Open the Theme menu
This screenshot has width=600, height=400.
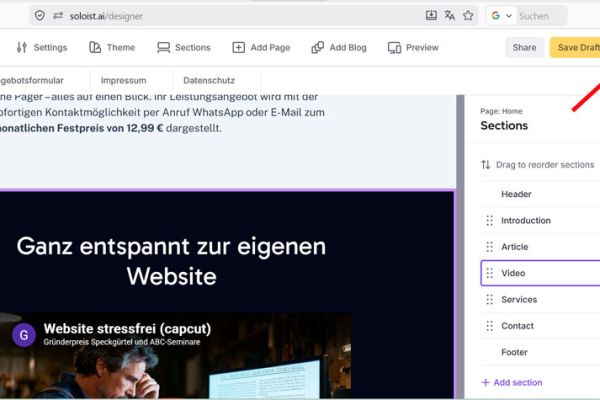pyautogui.click(x=112, y=47)
